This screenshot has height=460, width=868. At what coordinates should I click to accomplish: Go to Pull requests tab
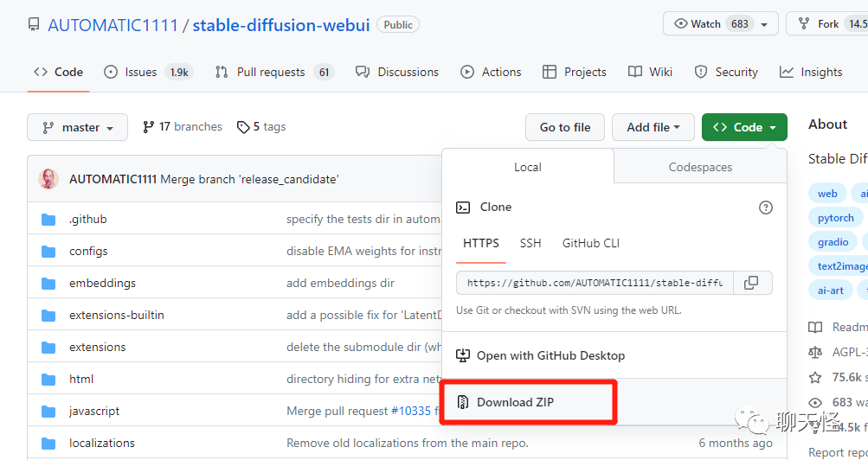(x=274, y=72)
